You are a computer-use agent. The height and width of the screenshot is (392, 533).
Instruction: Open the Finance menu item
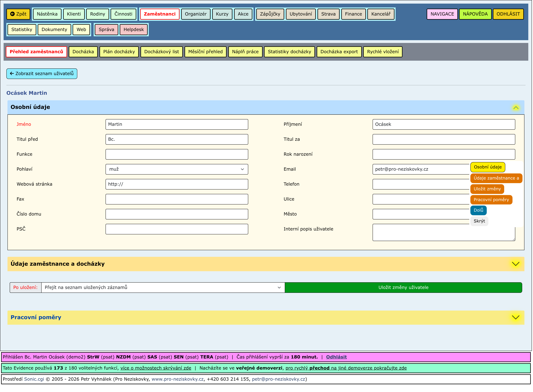353,14
